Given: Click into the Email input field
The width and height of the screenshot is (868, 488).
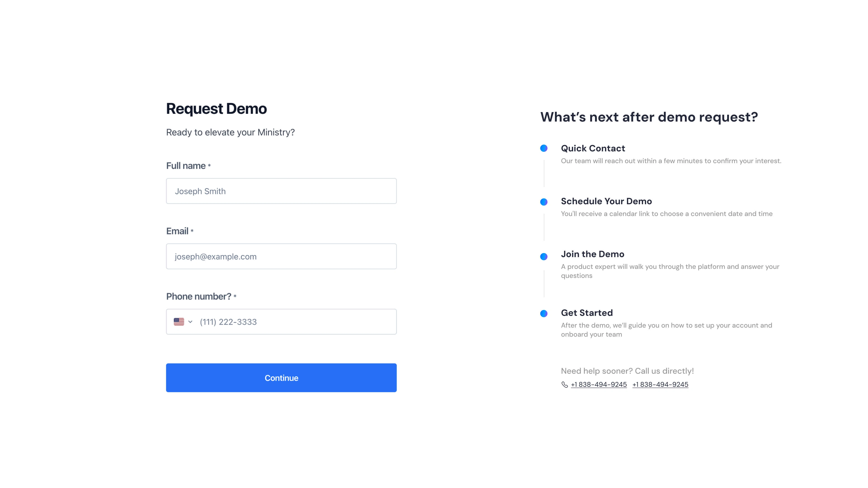Looking at the screenshot, I should tap(281, 256).
